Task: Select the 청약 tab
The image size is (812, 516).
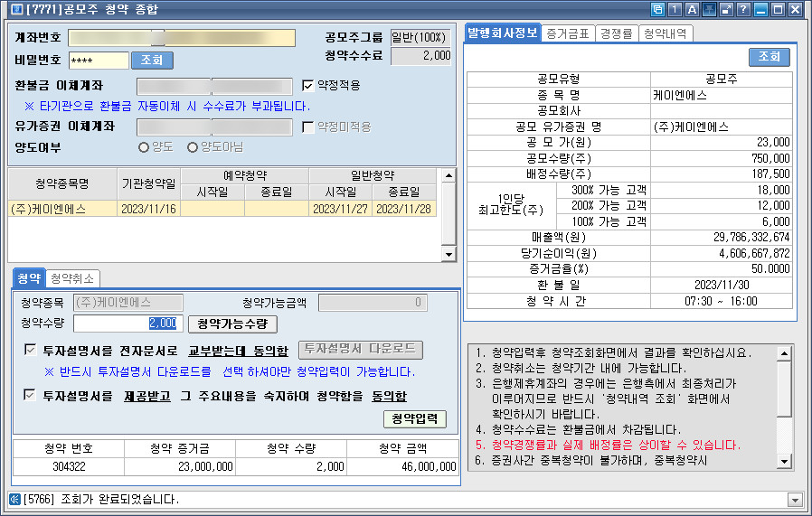Action: pyautogui.click(x=29, y=278)
